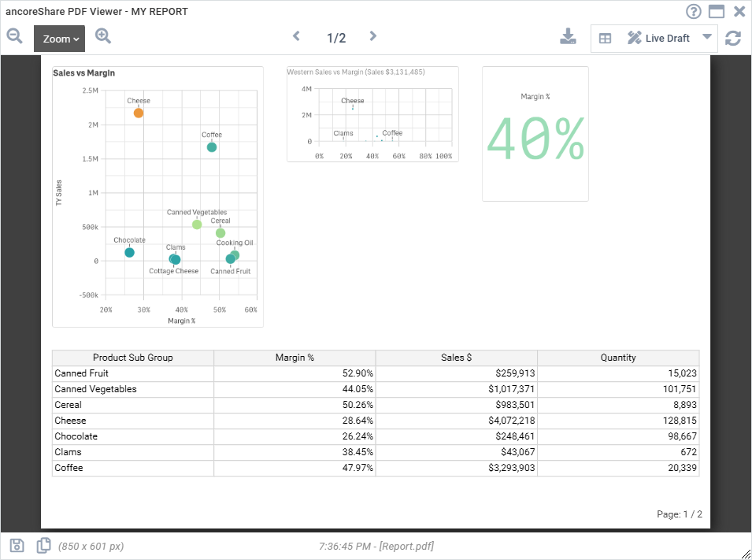Expand the Live Draft dropdown arrow
Viewport: 752px width, 560px height.
click(706, 36)
